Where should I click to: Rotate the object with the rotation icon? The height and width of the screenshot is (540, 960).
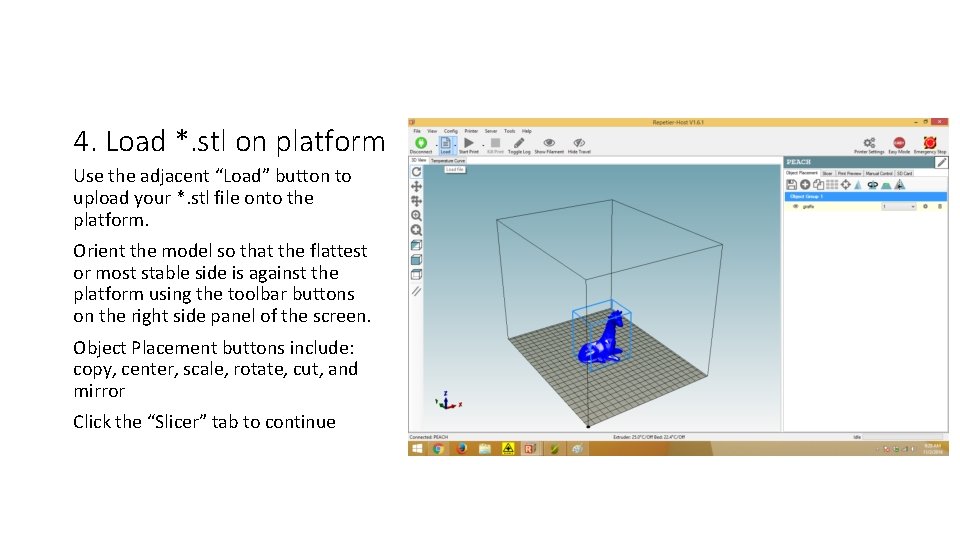point(872,184)
